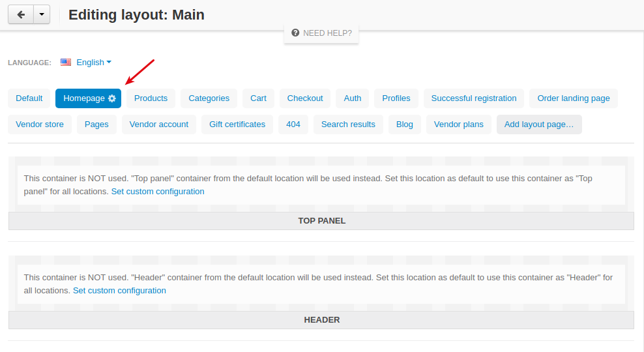Open the Checkout layout tab
This screenshot has height=352, width=644.
point(305,98)
